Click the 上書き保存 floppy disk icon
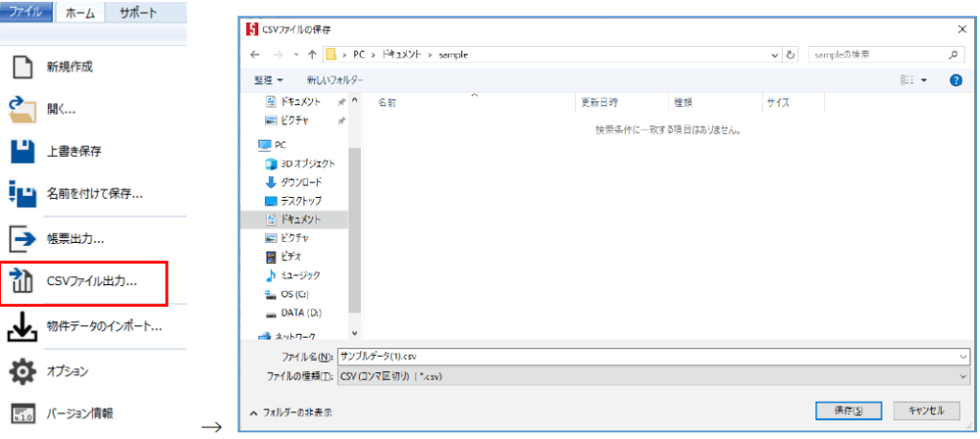 (21, 151)
